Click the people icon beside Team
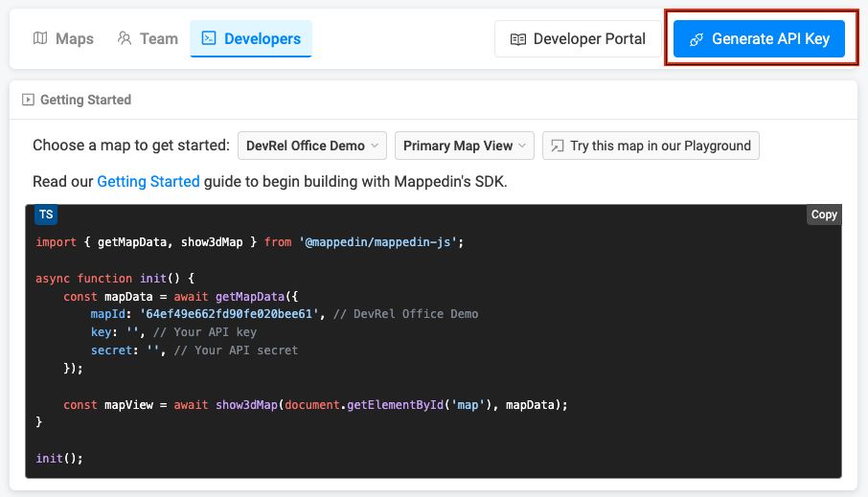This screenshot has width=868, height=497. [x=125, y=39]
